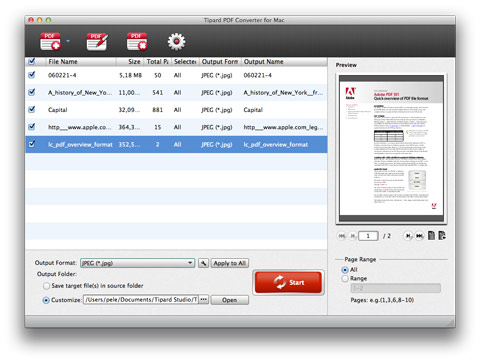
Task: Go to first page in preview
Action: pyautogui.click(x=342, y=236)
